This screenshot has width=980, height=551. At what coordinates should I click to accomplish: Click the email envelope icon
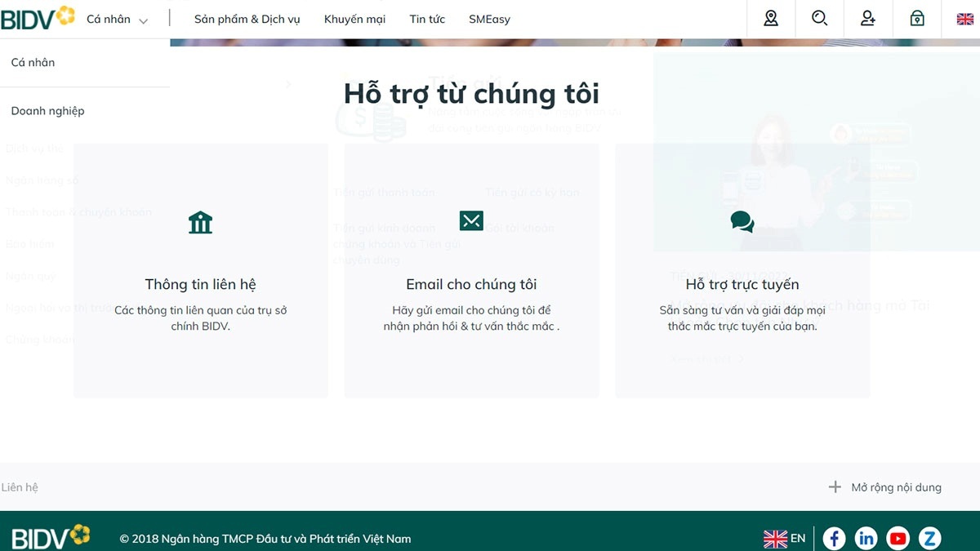pos(471,221)
